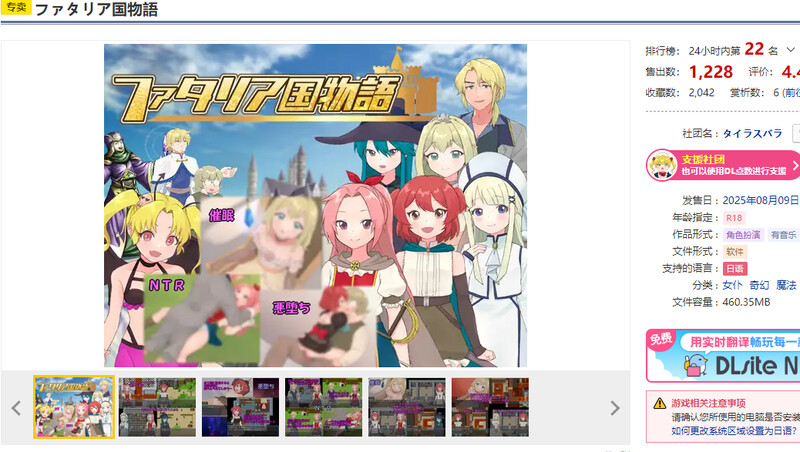Open 如何更改系统区域设置为日语 help link
The image size is (800, 452).
(x=734, y=431)
